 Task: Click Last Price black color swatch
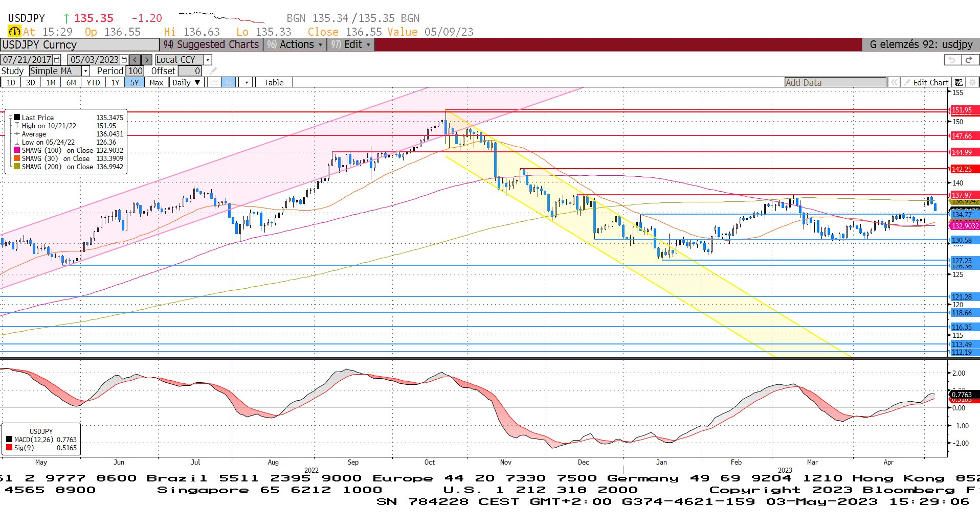coord(17,118)
